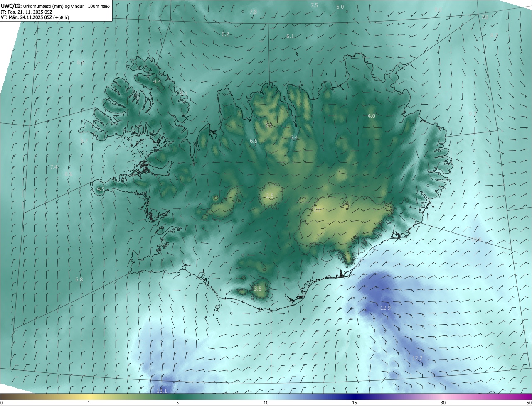Click the colorbar tick label '10'
Screen dimensions: 532x406
[x=266, y=403]
